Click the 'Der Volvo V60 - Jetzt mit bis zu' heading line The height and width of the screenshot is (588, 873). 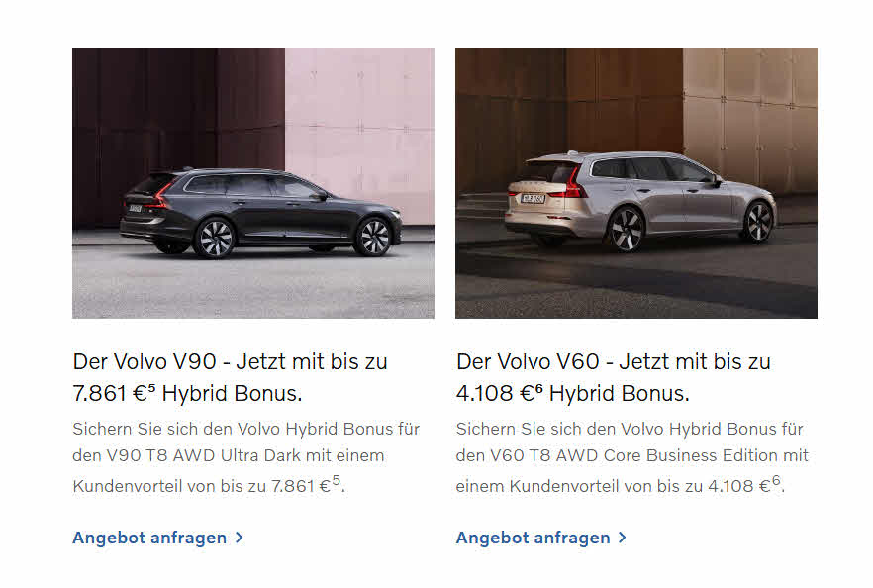tap(614, 362)
